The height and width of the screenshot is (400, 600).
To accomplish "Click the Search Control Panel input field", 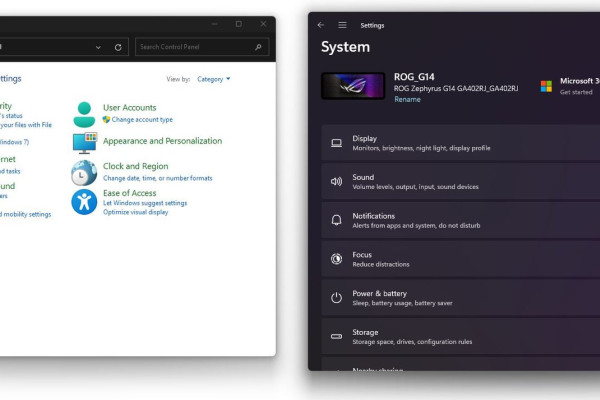I will point(202,47).
